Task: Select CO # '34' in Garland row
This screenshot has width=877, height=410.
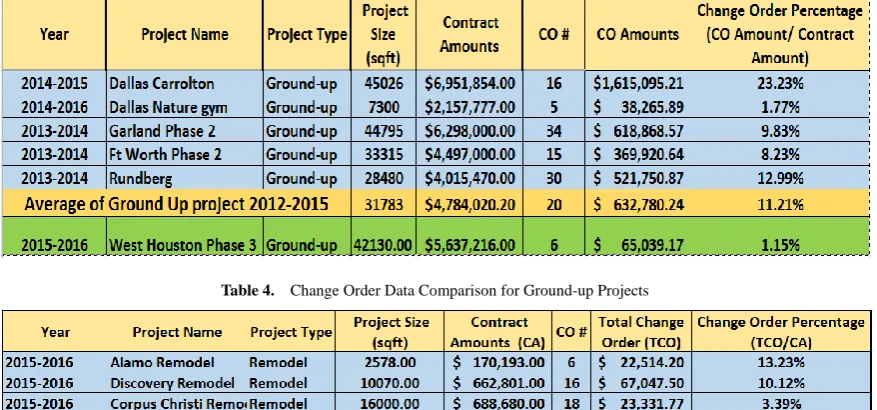Action: pyautogui.click(x=554, y=131)
